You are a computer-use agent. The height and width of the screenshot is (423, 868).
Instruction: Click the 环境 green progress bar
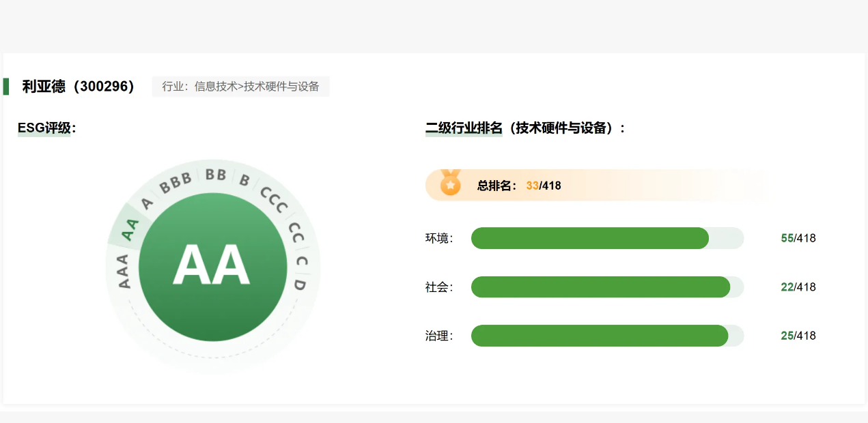pyautogui.click(x=589, y=238)
